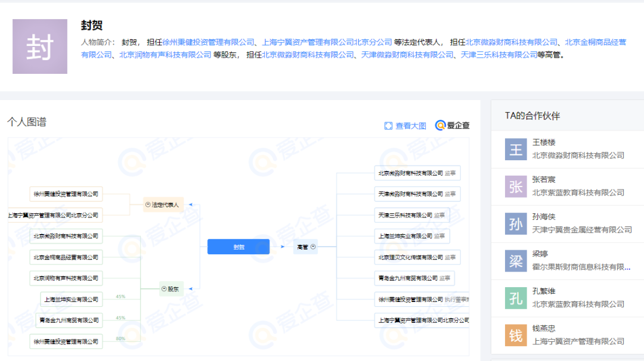This screenshot has height=361, width=644.
Task: Select 天津三乐科技有限公司 监事 node
Action: [412, 215]
